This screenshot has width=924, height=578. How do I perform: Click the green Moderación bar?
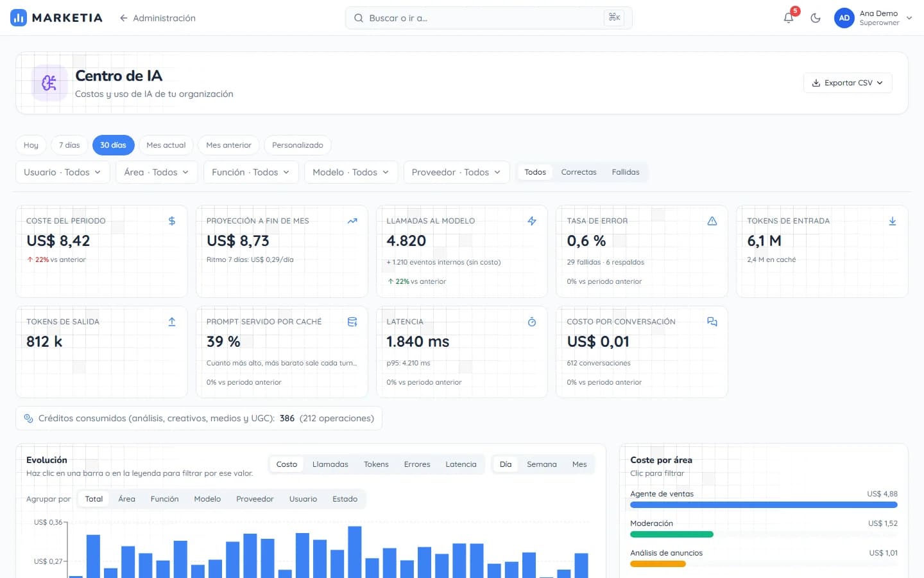pyautogui.click(x=672, y=534)
